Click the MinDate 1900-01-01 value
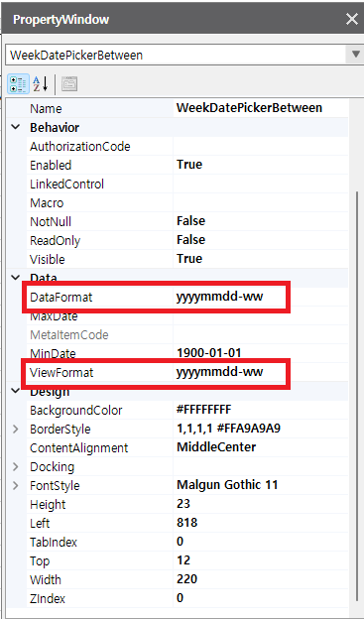364x619 pixels. (x=261, y=353)
